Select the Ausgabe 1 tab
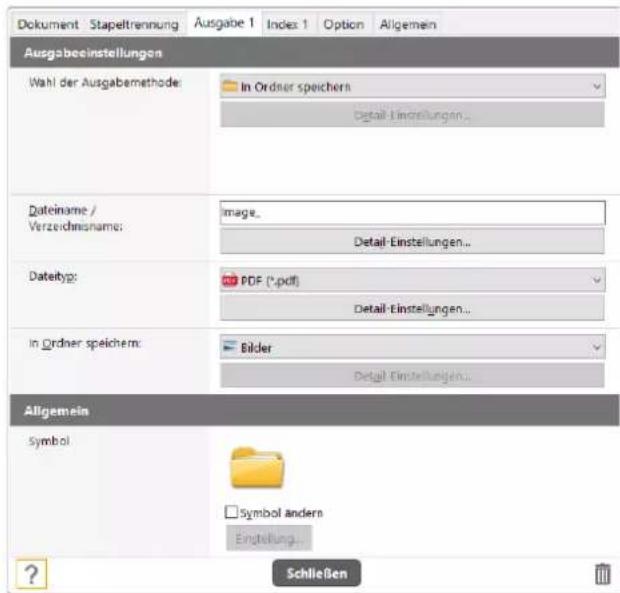Screen dimensions: 620x593 224,23
